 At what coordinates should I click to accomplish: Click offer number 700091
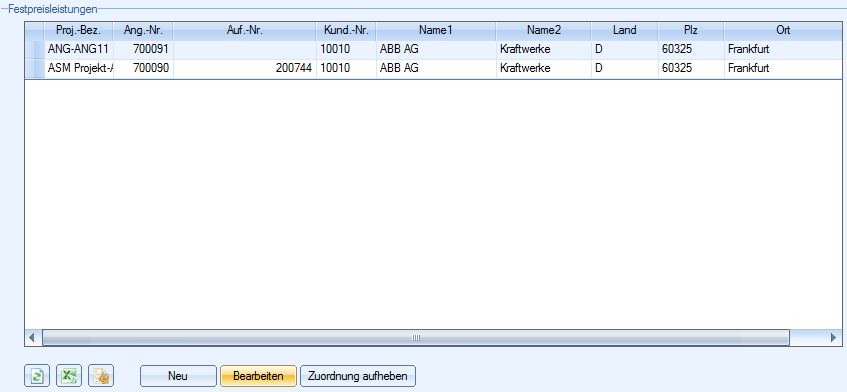(143, 50)
